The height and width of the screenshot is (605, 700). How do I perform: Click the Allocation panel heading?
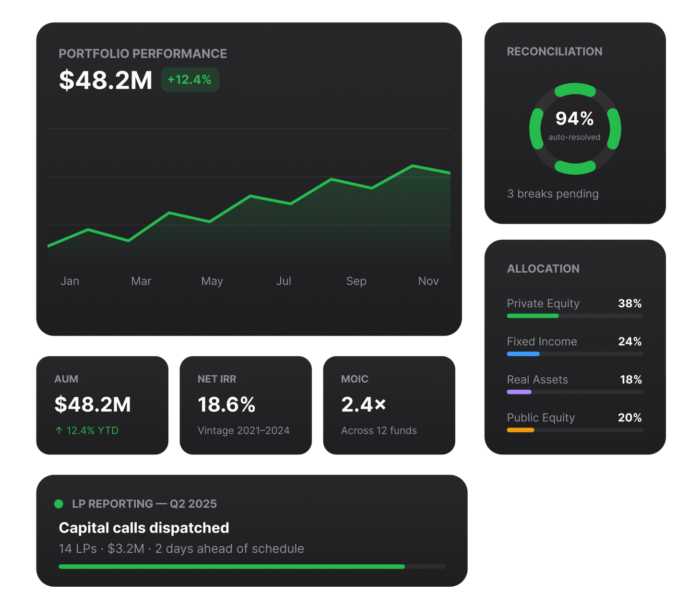[x=543, y=269]
